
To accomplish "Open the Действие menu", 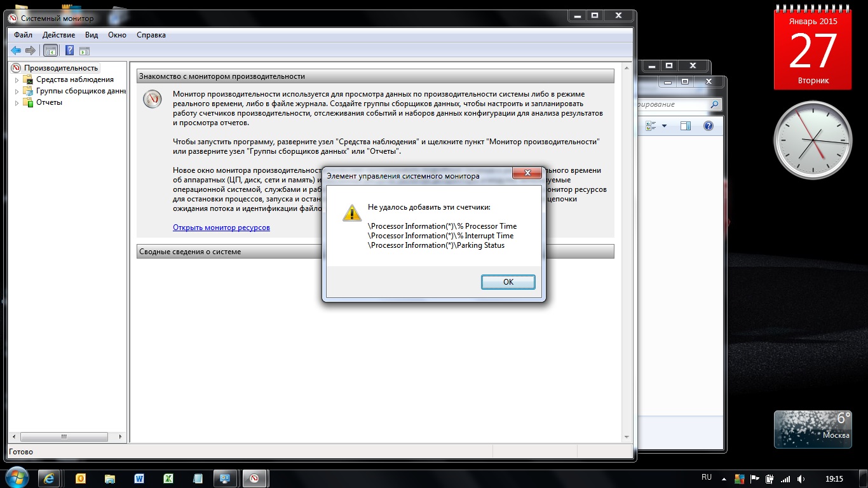I will click(x=58, y=35).
